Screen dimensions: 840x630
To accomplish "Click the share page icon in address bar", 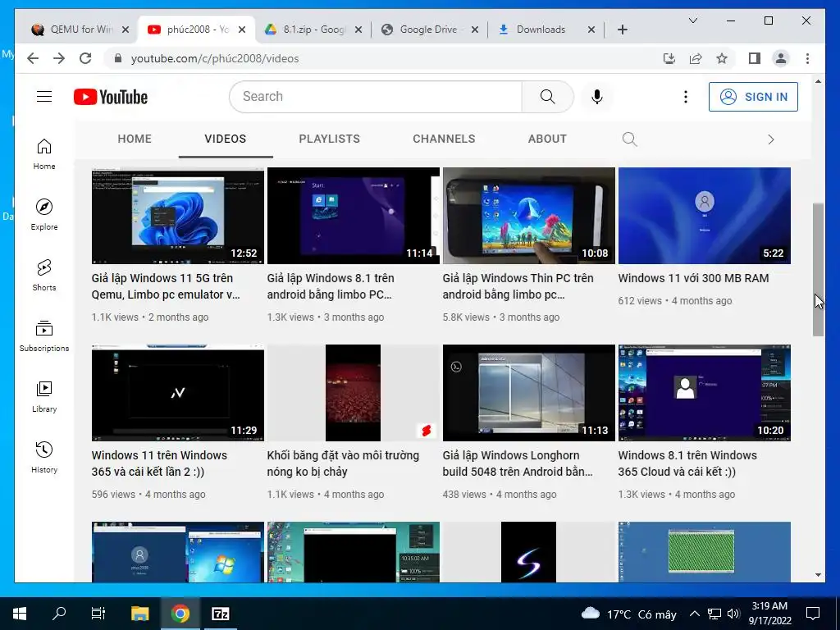I will [696, 58].
